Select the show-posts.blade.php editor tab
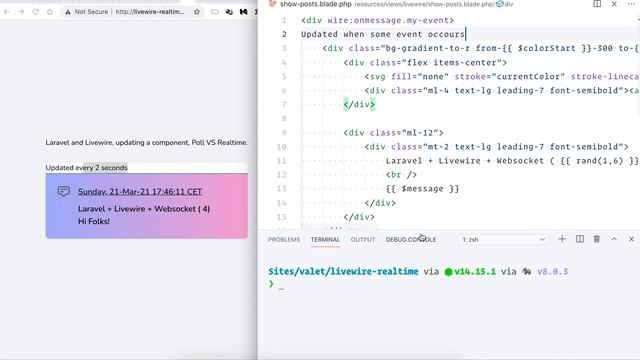640x360 pixels. pyautogui.click(x=316, y=4)
